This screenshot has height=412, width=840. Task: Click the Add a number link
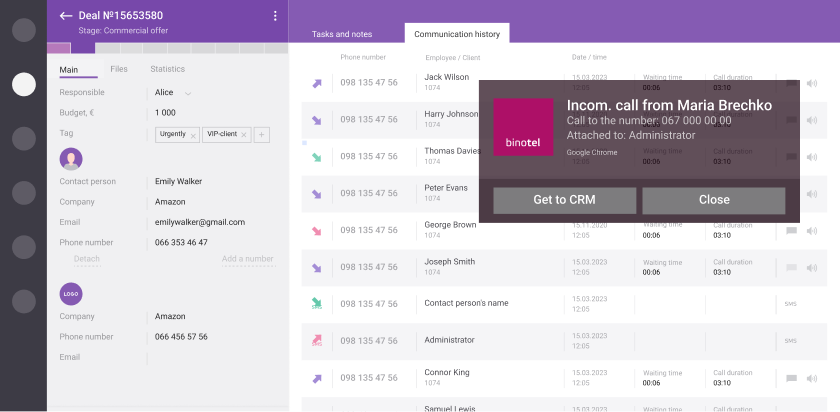point(248,259)
